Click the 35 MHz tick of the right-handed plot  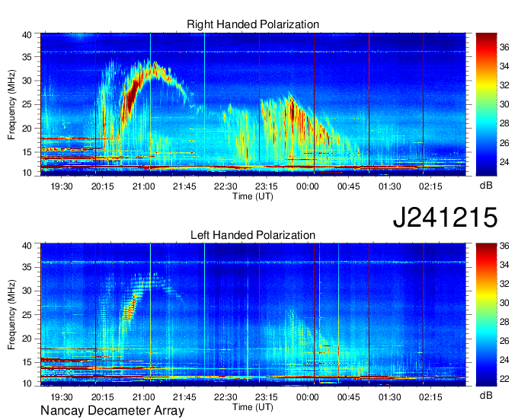(x=27, y=57)
